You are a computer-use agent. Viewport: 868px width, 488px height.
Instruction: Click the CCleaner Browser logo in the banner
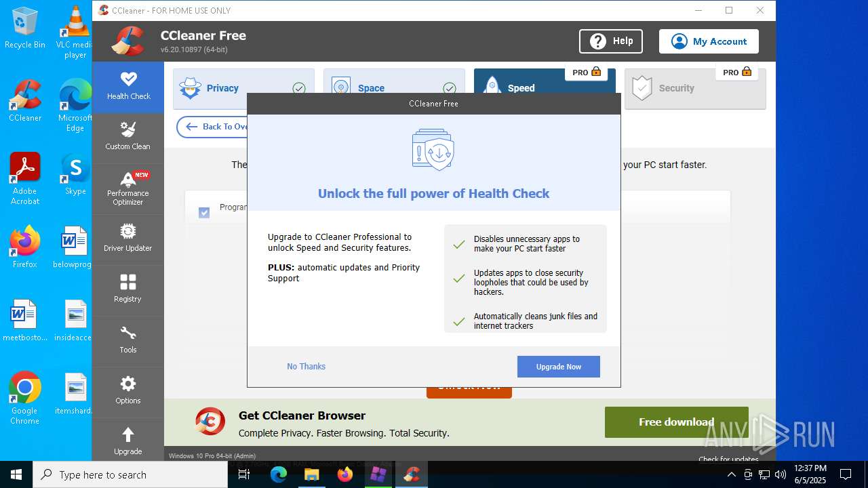pyautogui.click(x=210, y=422)
